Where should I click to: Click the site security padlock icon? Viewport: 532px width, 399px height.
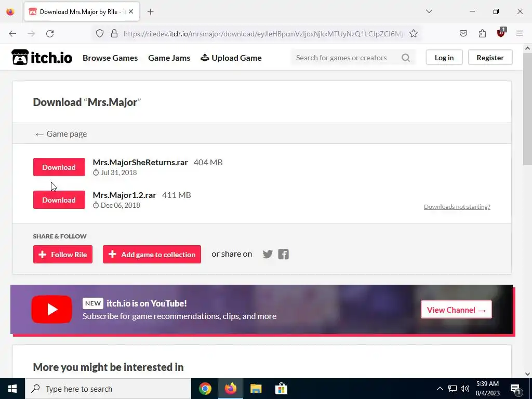tap(114, 34)
